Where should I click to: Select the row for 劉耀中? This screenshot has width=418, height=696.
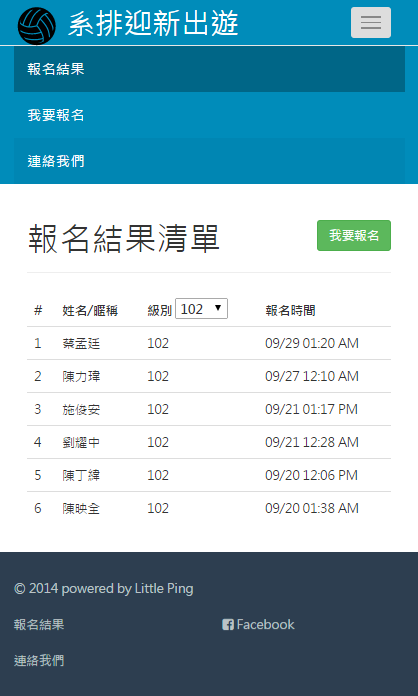209,442
